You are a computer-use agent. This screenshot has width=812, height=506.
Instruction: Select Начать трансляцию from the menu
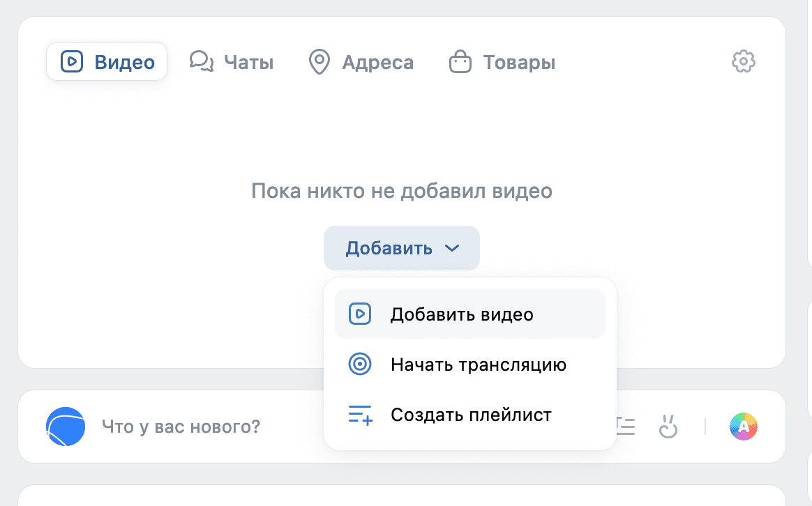(x=479, y=364)
